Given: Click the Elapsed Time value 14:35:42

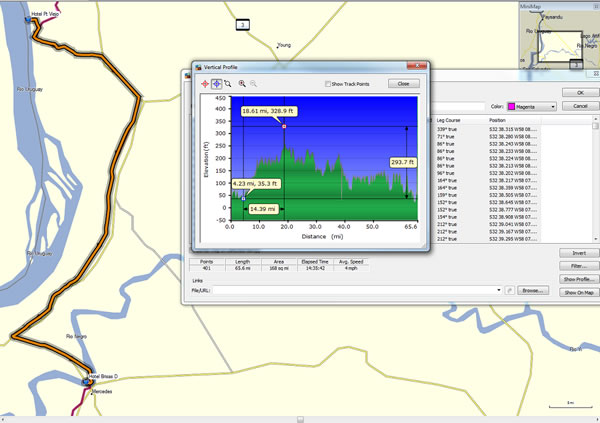Looking at the screenshot, I should click(315, 268).
